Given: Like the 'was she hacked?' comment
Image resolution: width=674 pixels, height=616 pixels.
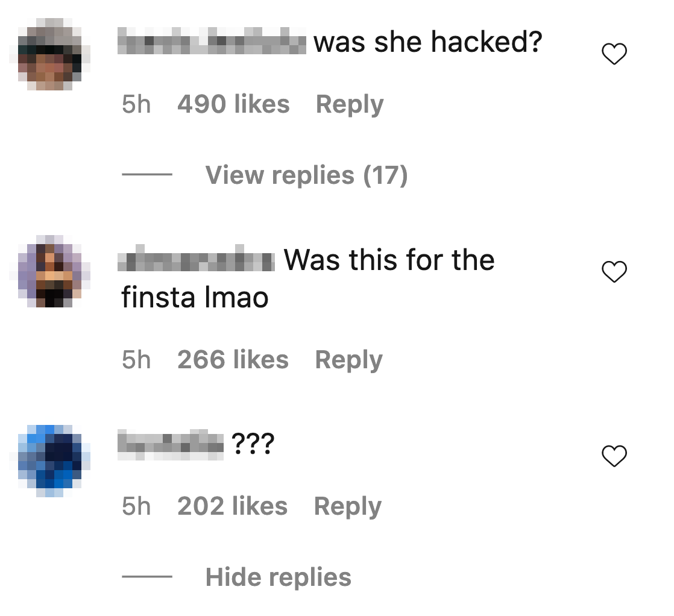Looking at the screenshot, I should pyautogui.click(x=614, y=54).
